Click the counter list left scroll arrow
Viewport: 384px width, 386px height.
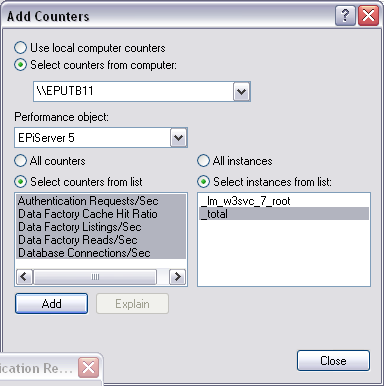[x=24, y=276]
